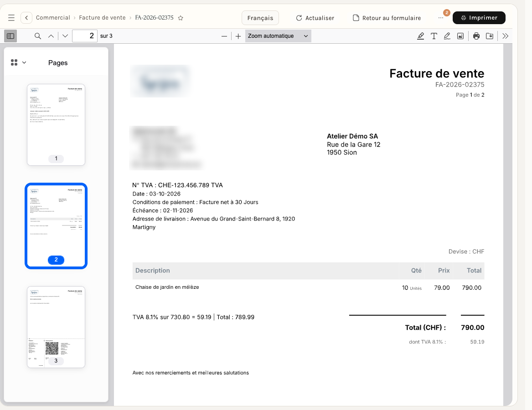The image size is (532, 410).
Task: Open page 1 thumbnail
Action: [56, 125]
